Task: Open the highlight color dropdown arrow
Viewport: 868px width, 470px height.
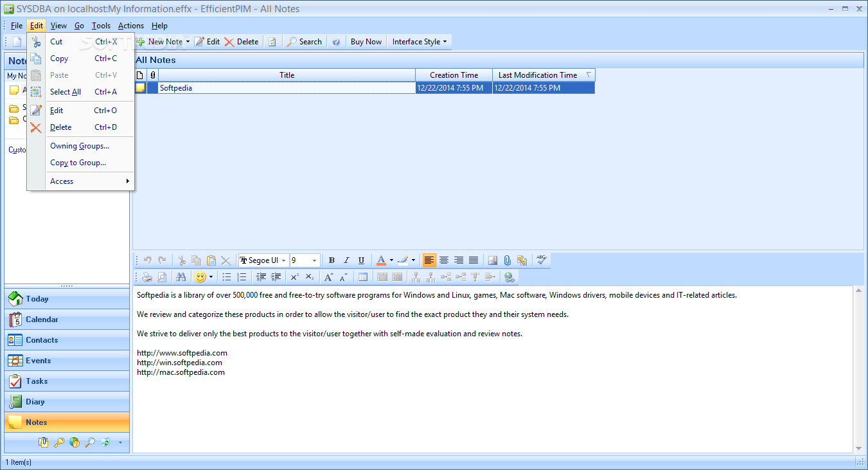Action: (413, 260)
